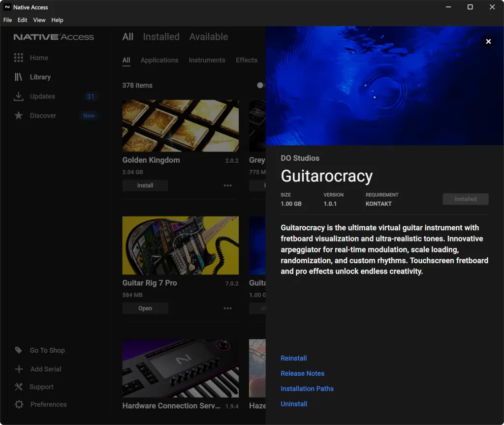Click the 378 items count
The width and height of the screenshot is (504, 425).
137,86
